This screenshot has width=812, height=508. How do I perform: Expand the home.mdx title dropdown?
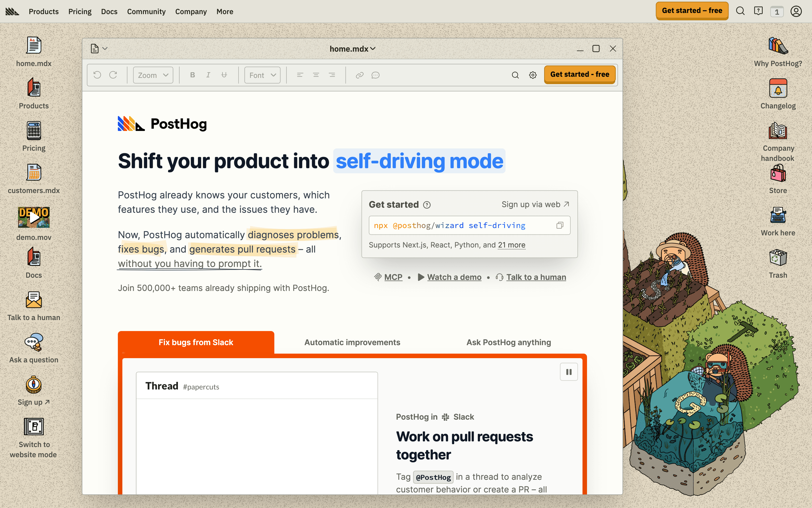[x=352, y=49]
